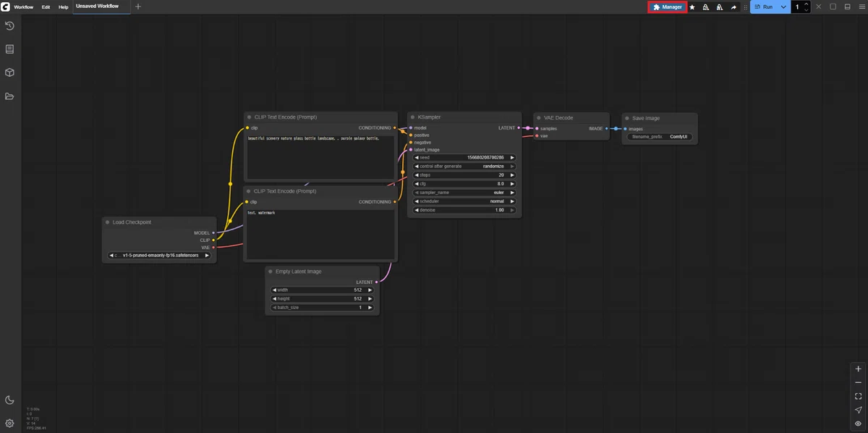Collapse the Empty Latent Image node dot
This screenshot has height=433, width=868.
(x=270, y=272)
